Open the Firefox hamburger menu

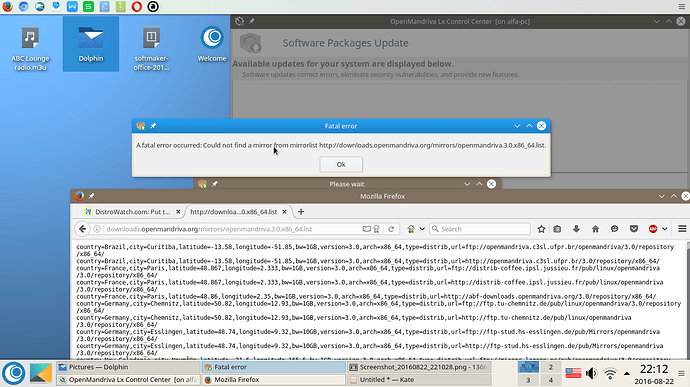tap(682, 229)
